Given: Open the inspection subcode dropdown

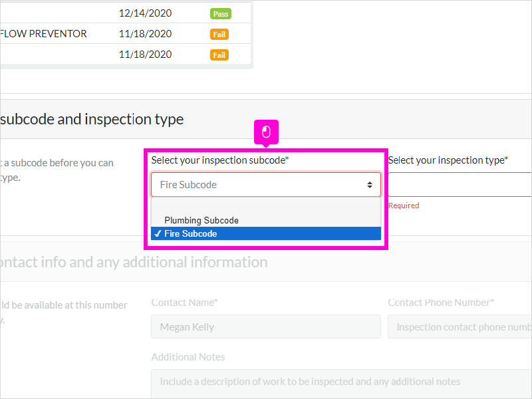Looking at the screenshot, I should pos(266,185).
